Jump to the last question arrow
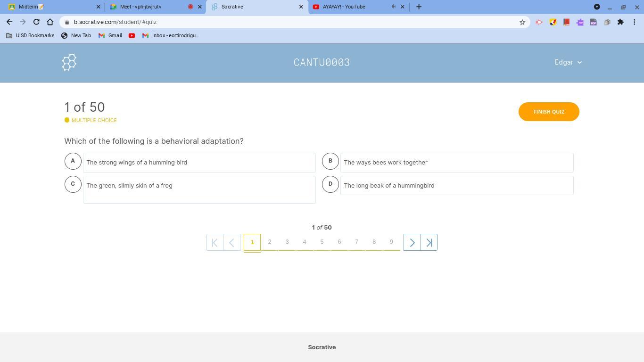Image resolution: width=644 pixels, height=362 pixels. click(x=429, y=242)
